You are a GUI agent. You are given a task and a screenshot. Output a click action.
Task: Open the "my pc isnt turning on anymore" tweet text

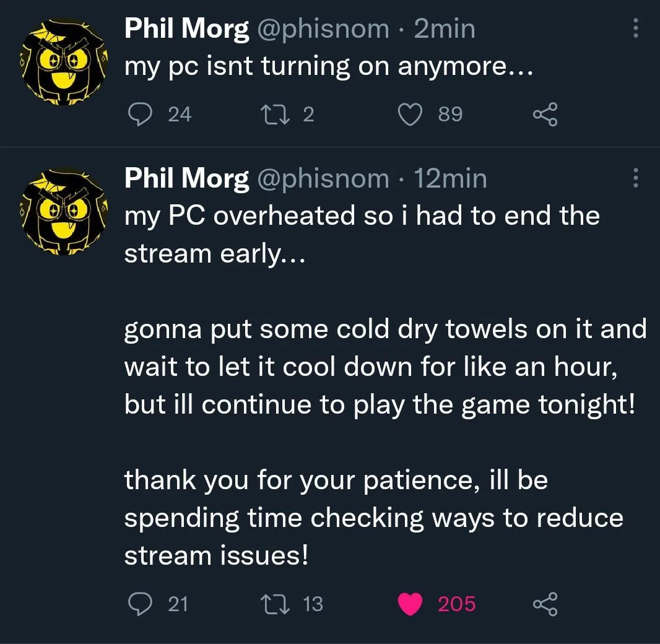[x=329, y=66]
